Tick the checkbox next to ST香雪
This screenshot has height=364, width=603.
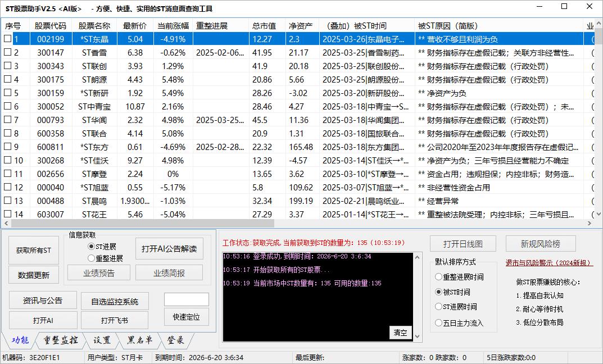pyautogui.click(x=7, y=52)
